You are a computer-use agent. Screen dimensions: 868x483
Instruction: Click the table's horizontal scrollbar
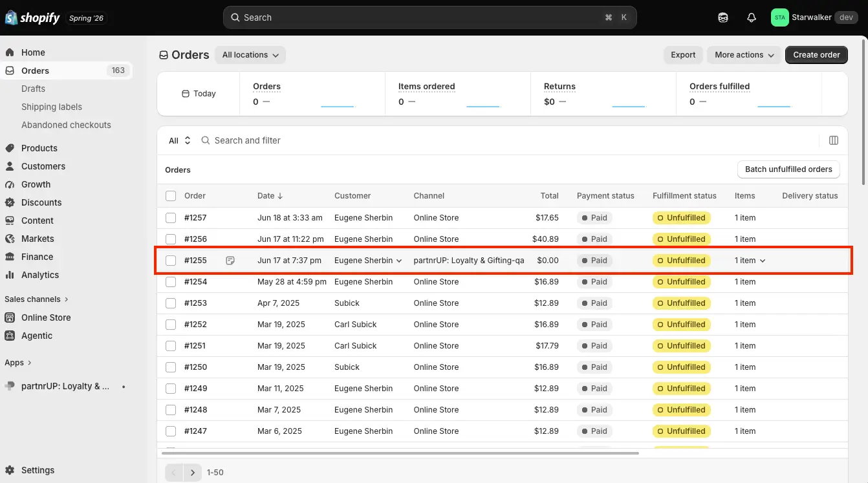click(400, 453)
